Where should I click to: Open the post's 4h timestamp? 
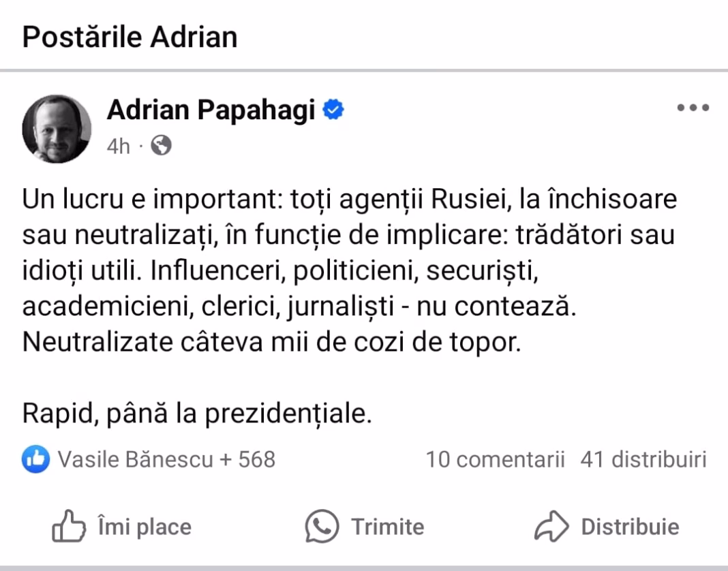point(118,146)
